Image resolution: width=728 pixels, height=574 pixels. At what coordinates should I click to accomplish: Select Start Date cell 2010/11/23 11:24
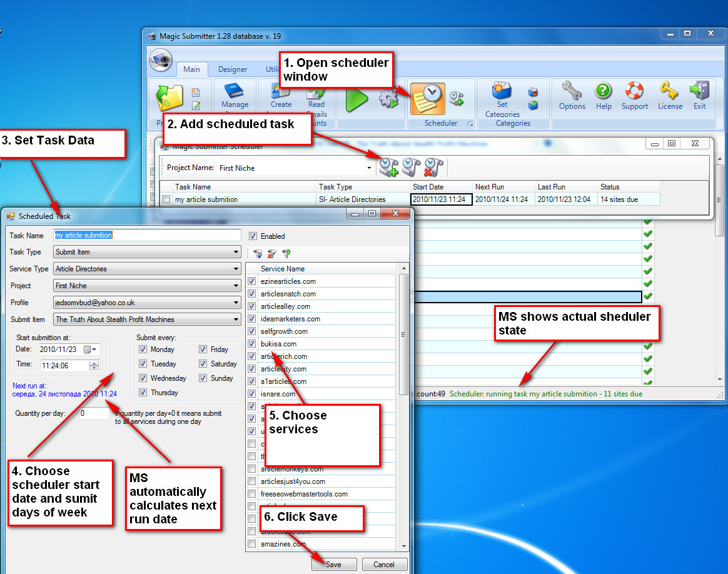pos(441,199)
